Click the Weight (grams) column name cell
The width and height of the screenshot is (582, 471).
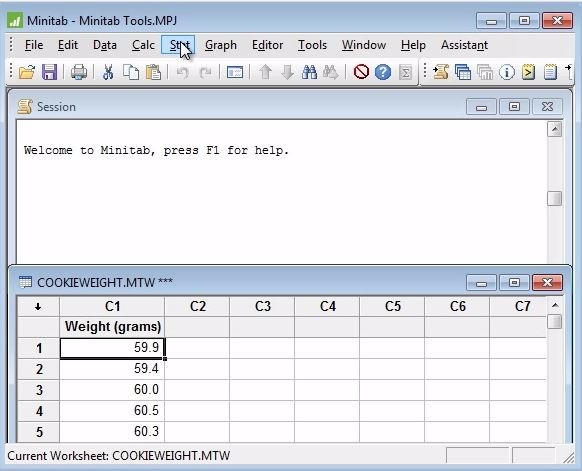coord(112,327)
